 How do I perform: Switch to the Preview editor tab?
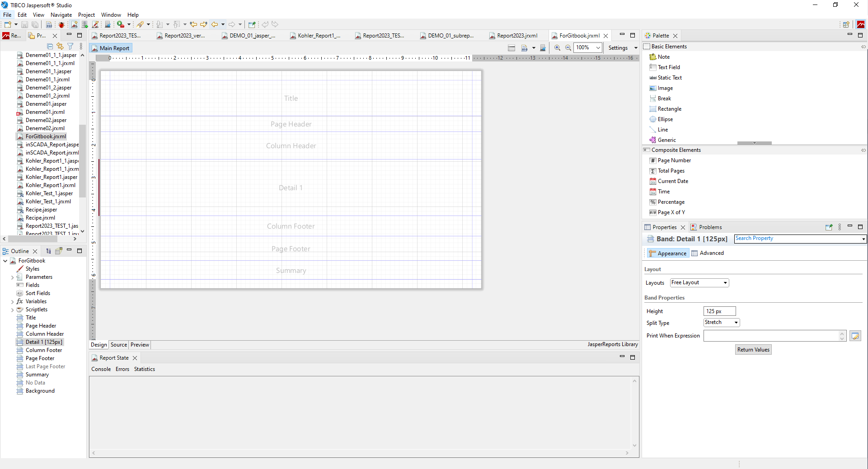(140, 345)
